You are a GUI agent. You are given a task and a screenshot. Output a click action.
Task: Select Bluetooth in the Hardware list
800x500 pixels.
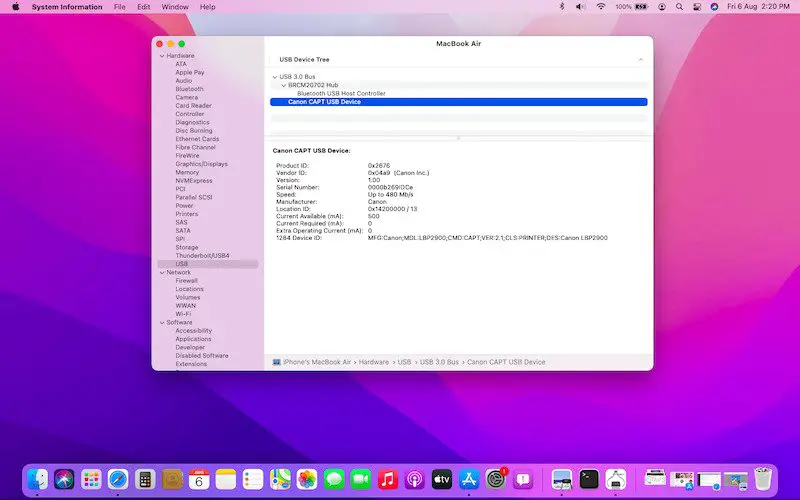point(189,89)
